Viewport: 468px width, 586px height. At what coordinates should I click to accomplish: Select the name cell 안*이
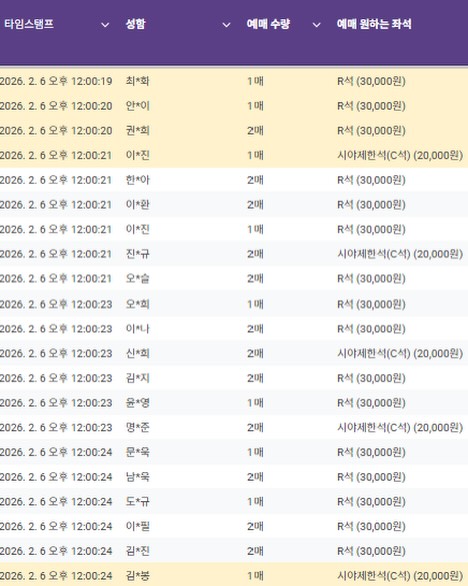click(x=138, y=106)
